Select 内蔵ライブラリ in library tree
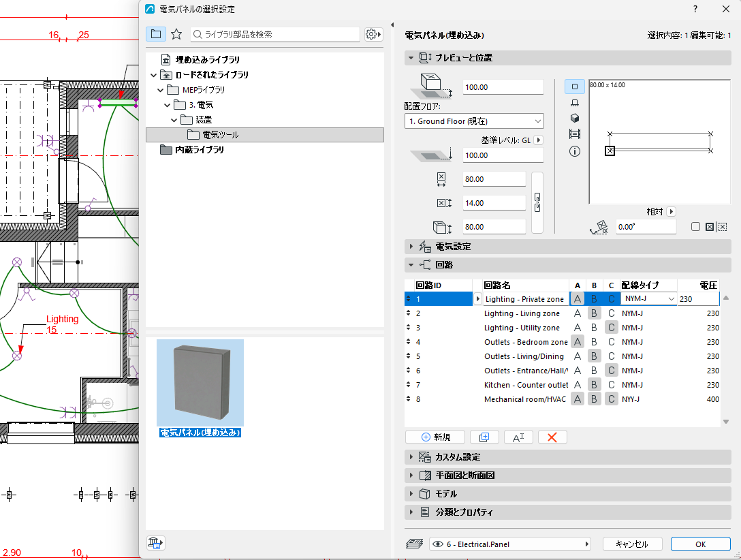 (x=199, y=150)
